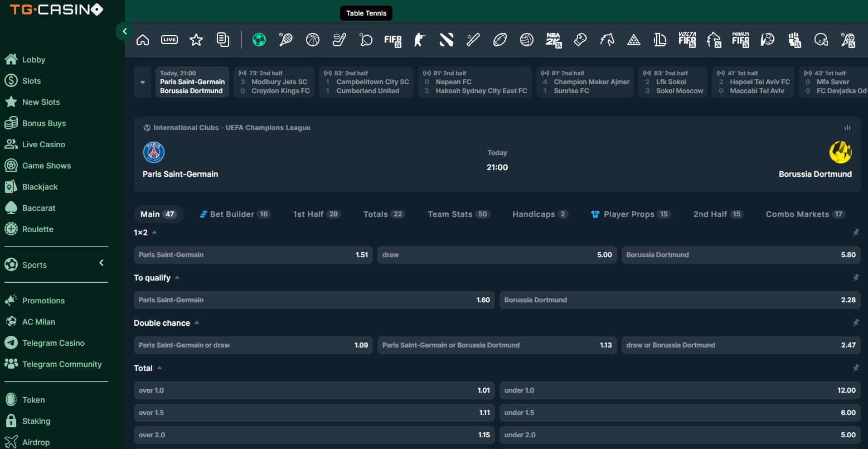Pin the Total market

click(x=856, y=368)
